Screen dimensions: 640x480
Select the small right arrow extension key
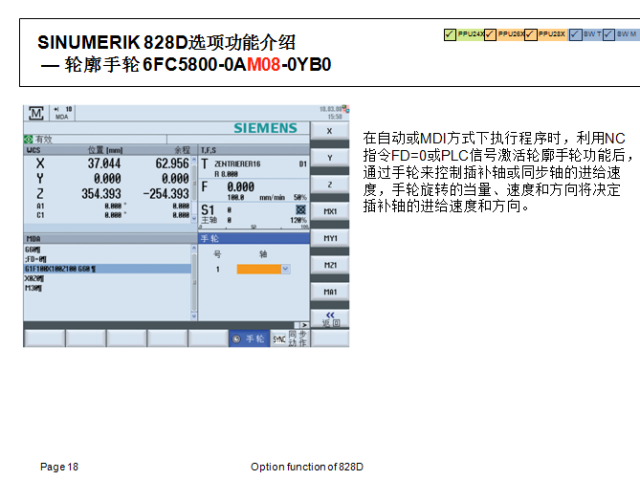pos(304,325)
